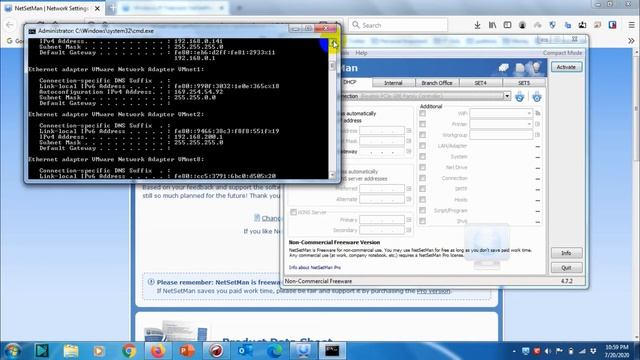Click icon right of Printer dropdown
Screen dimensions: 640x360
click(538, 124)
